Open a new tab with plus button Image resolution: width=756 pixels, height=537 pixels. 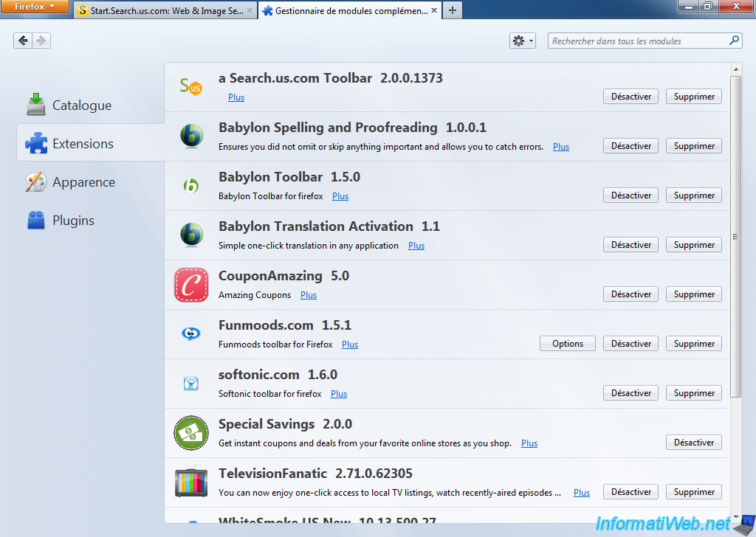point(453,10)
